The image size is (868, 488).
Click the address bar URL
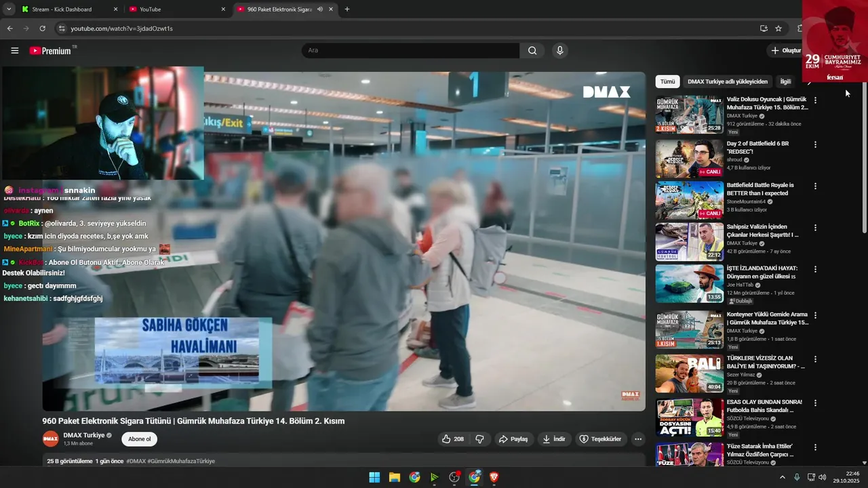click(x=122, y=28)
